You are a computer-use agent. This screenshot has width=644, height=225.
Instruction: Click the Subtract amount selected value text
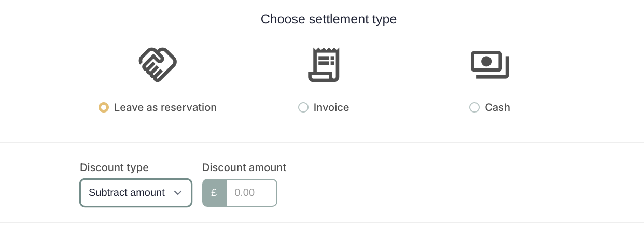pos(127,193)
